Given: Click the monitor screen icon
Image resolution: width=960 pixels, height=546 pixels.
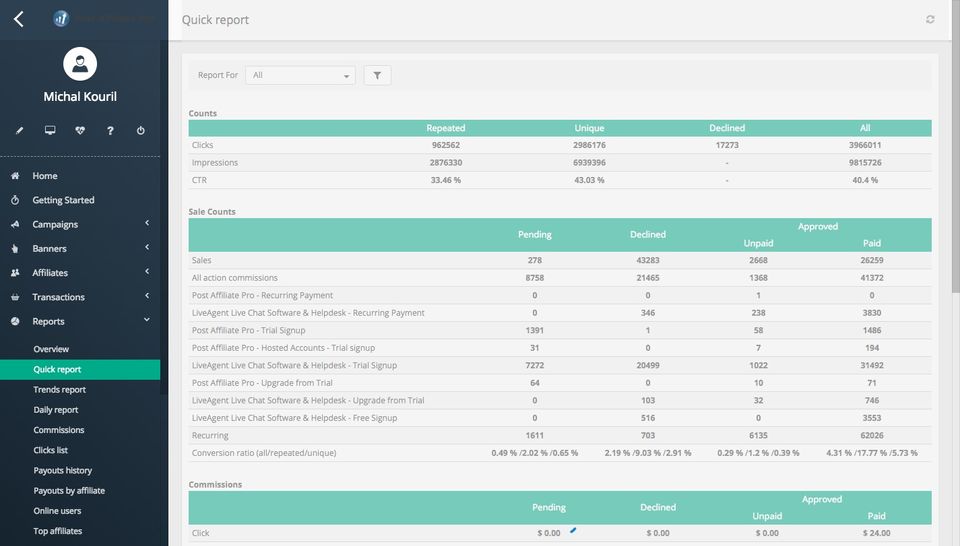Looking at the screenshot, I should [50, 130].
